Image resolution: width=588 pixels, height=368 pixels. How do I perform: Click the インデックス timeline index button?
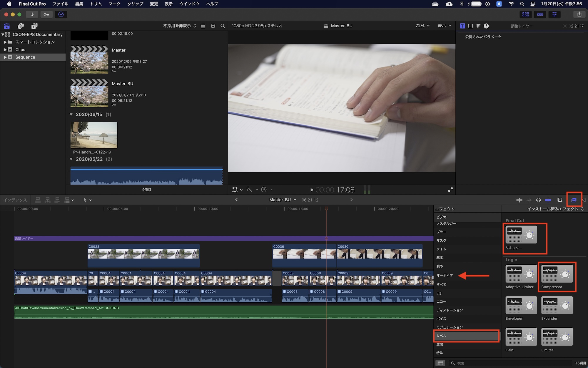coord(15,200)
